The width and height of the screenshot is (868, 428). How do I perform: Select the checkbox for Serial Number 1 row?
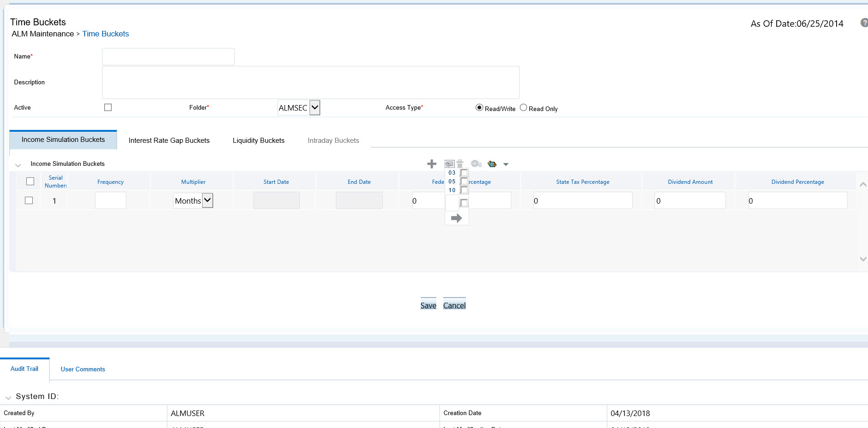click(30, 200)
